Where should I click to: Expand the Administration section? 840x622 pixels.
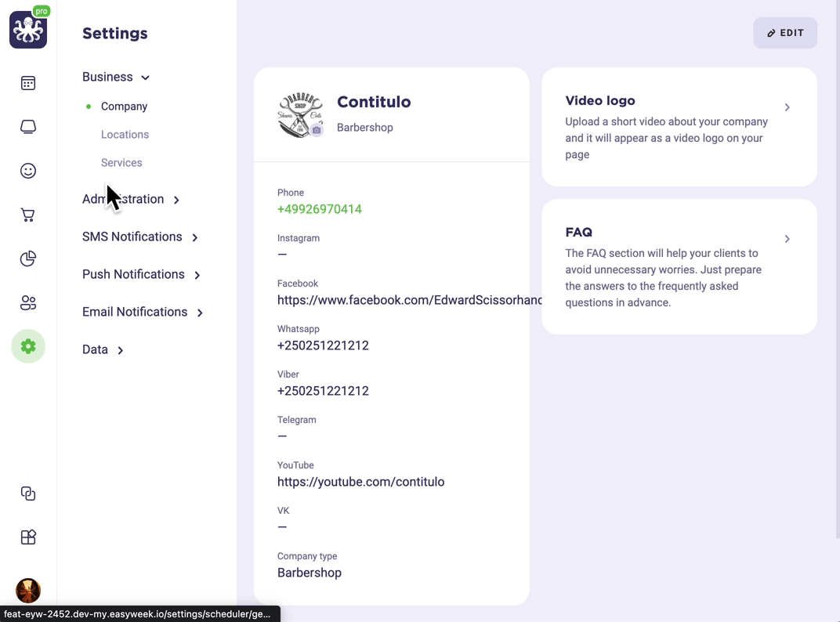131,199
